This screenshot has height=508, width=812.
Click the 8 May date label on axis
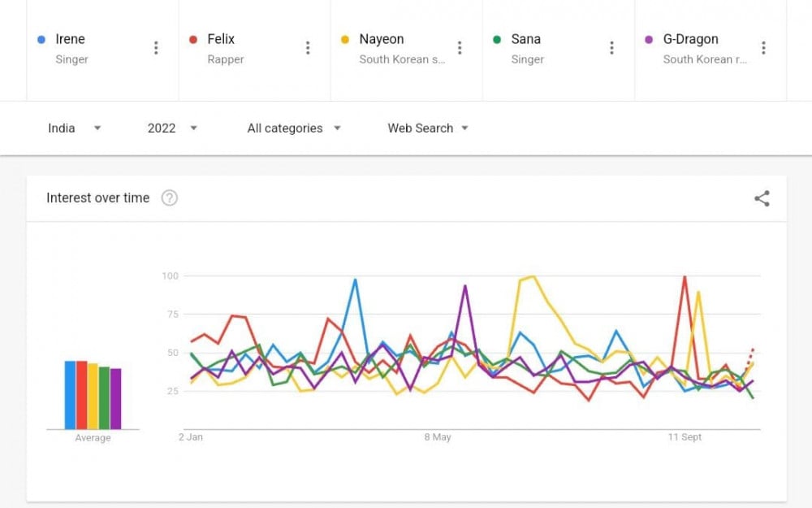click(437, 437)
